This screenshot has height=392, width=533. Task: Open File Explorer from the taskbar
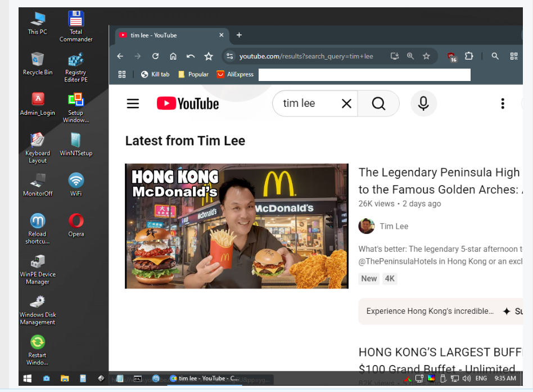click(65, 379)
